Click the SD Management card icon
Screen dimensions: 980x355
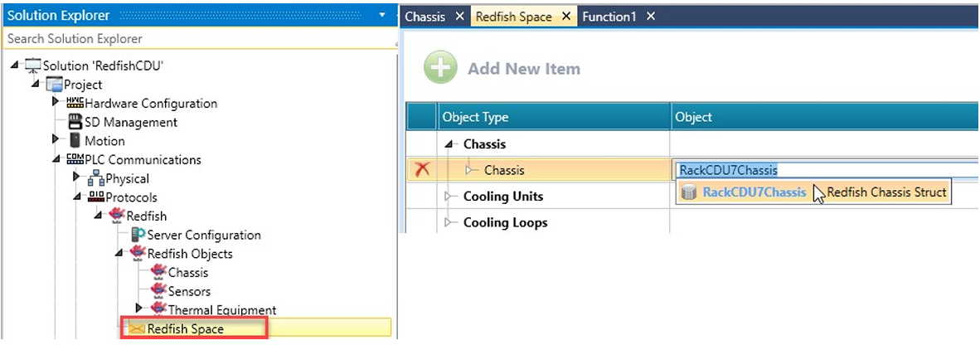tap(75, 122)
